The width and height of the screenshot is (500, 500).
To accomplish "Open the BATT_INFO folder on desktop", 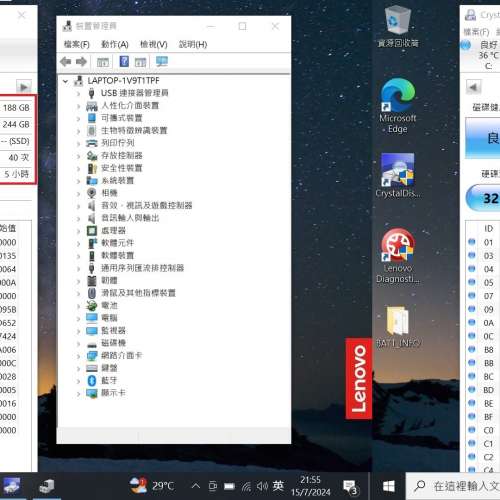I will (x=398, y=327).
